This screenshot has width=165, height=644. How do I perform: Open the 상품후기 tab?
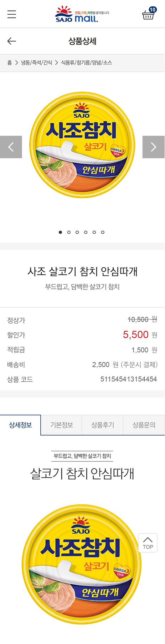(x=103, y=425)
